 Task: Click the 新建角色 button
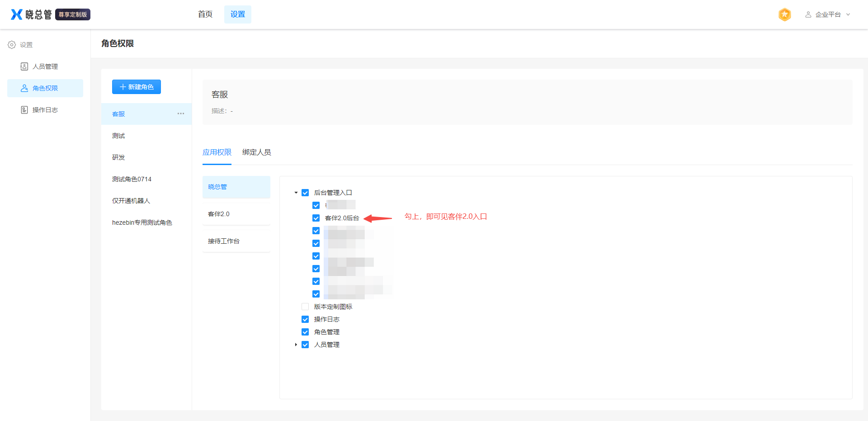click(137, 87)
